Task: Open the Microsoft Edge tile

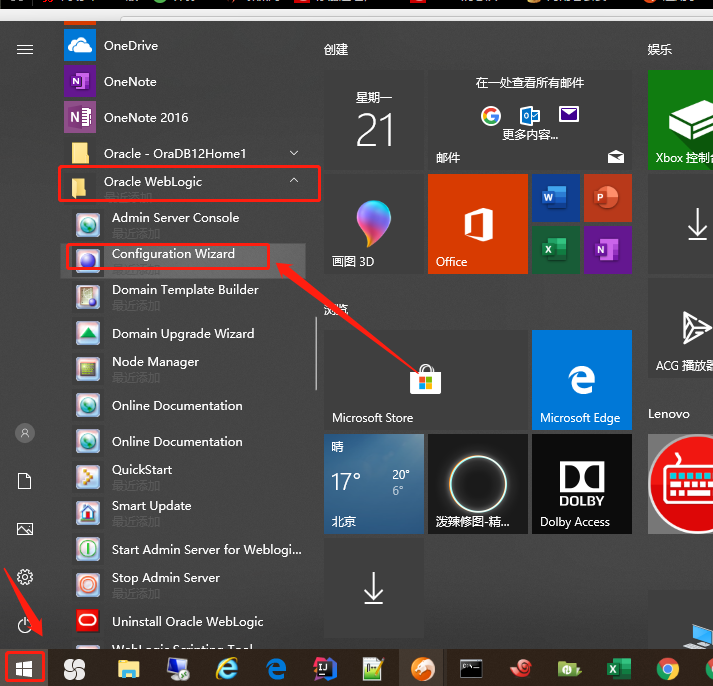Action: [x=582, y=380]
